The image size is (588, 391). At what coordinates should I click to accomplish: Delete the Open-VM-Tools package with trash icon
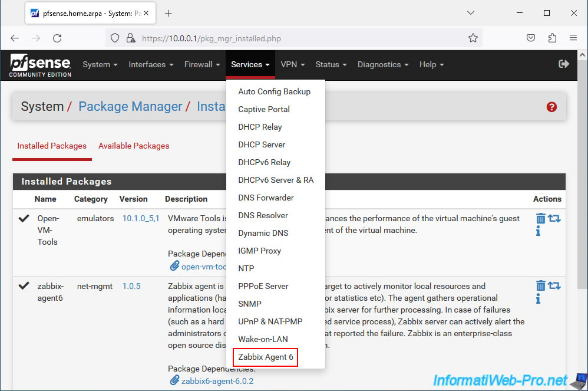(540, 218)
